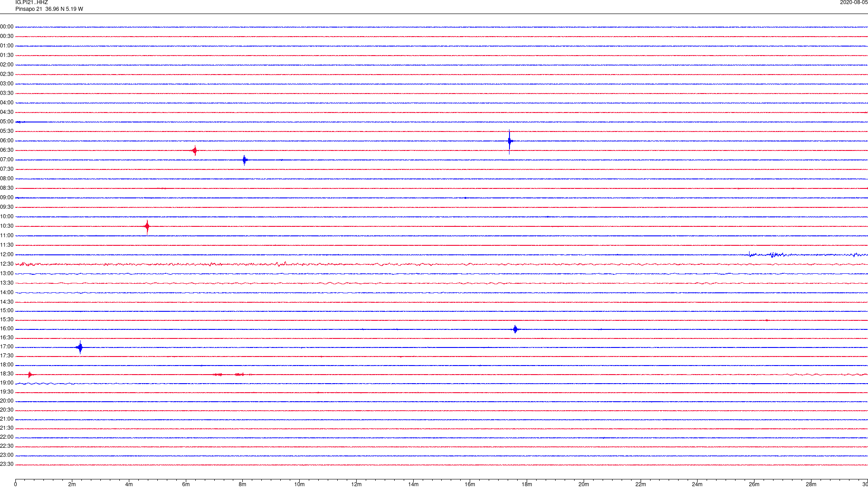Click the red event spike on 06:30 trace

pos(194,150)
